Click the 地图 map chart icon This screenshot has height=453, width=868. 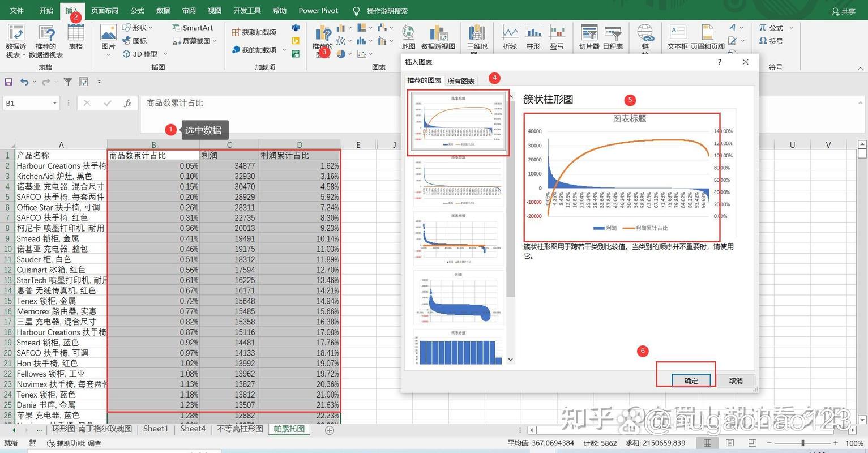pyautogui.click(x=408, y=37)
